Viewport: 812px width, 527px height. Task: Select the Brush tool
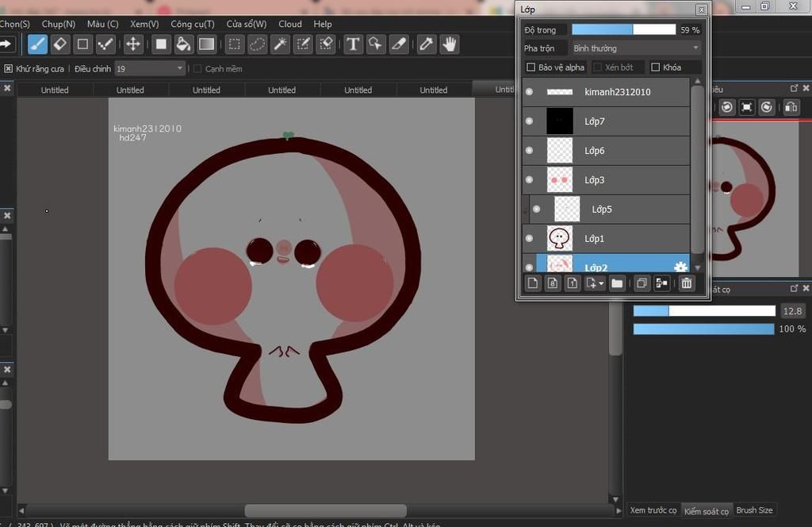37,44
